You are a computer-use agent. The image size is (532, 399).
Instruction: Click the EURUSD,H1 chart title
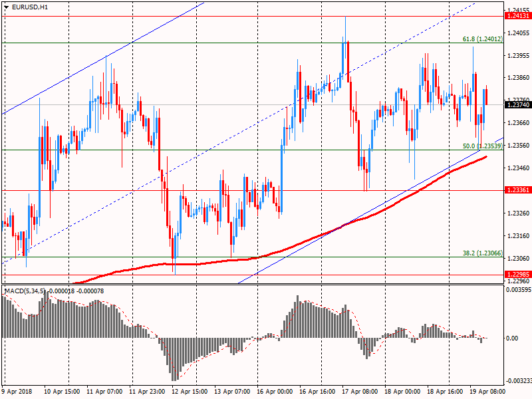pyautogui.click(x=30, y=7)
